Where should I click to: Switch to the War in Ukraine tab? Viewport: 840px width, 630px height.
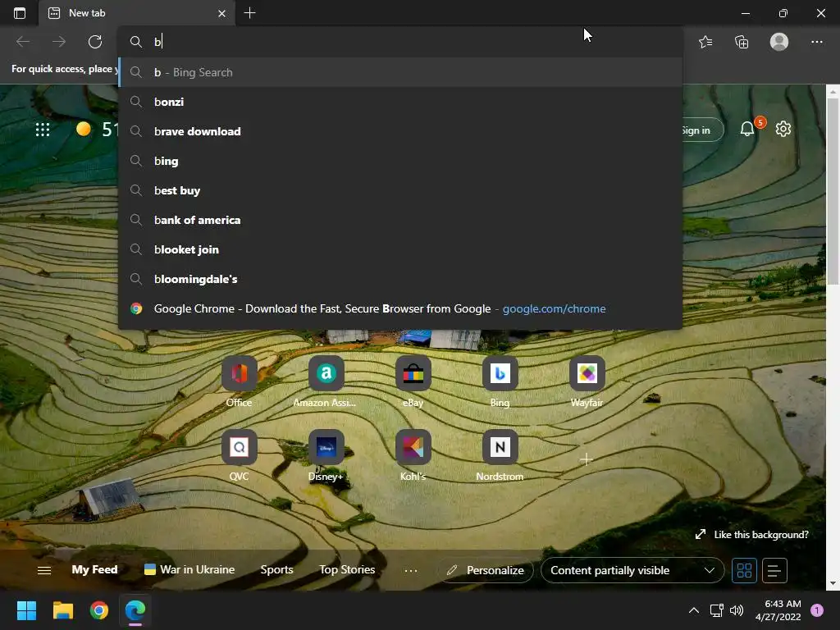tap(189, 569)
